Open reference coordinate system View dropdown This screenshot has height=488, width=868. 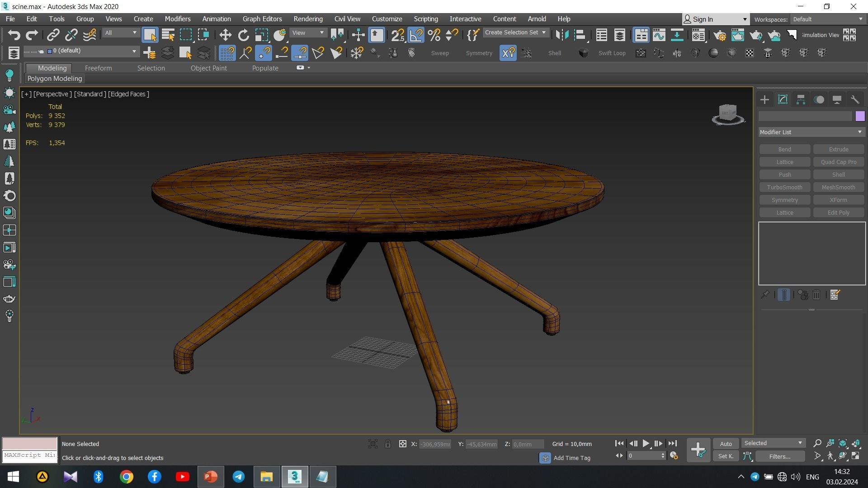pos(308,33)
